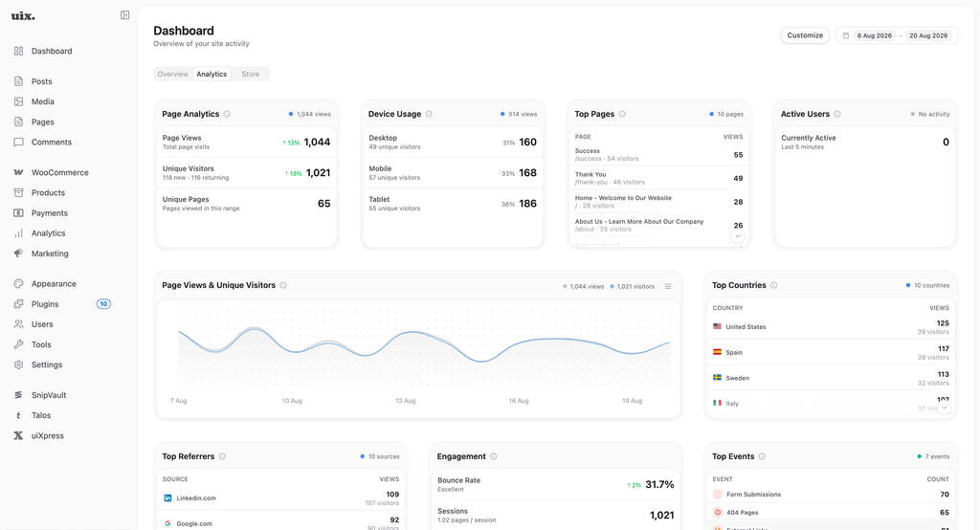This screenshot has height=530, width=980.
Task: Click the WooCommerce logo icon
Action: [x=19, y=172]
